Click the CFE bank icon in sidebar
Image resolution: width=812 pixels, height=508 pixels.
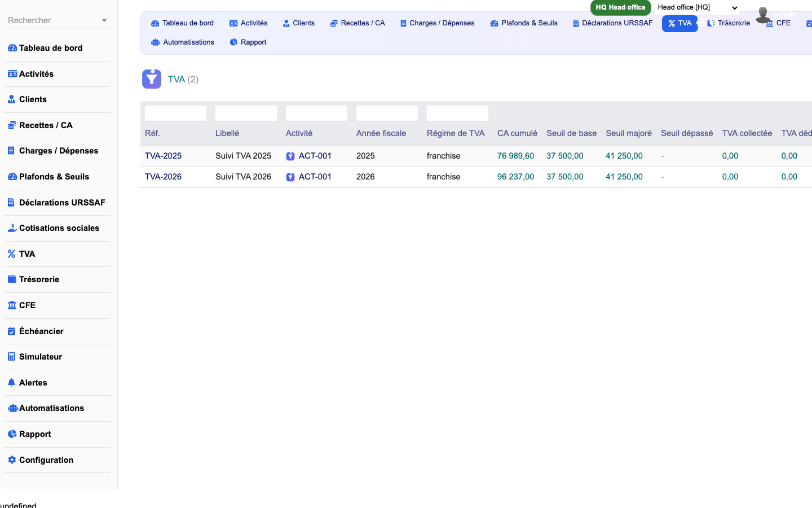[x=12, y=305]
